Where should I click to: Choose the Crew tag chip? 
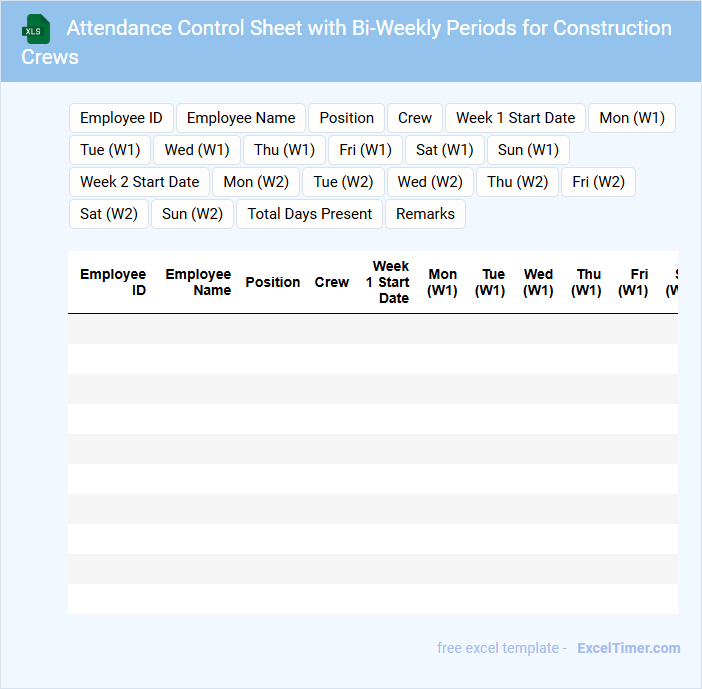click(414, 118)
